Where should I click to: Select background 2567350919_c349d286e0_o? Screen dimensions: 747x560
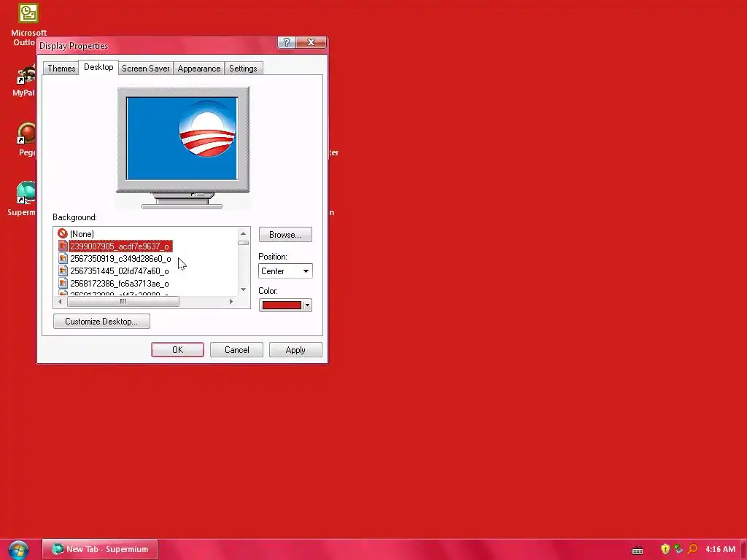click(x=120, y=259)
